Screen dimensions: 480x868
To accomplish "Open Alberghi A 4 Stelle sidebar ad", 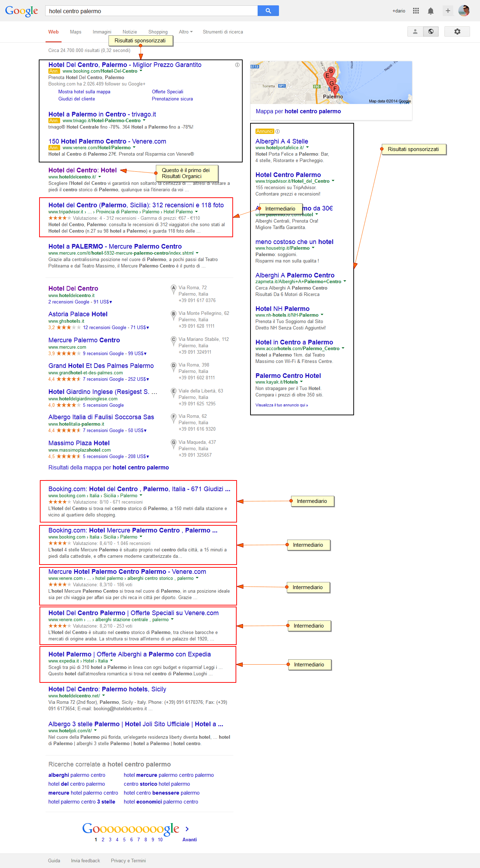I will tap(282, 141).
